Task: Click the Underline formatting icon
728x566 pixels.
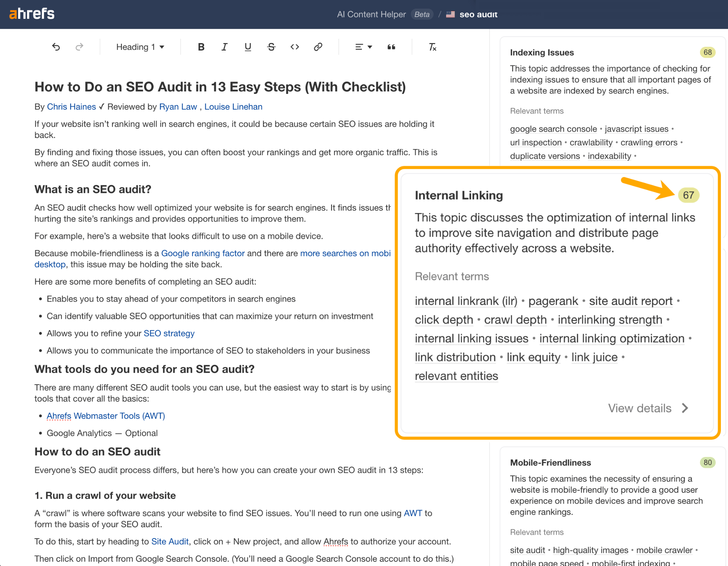Action: (x=247, y=47)
